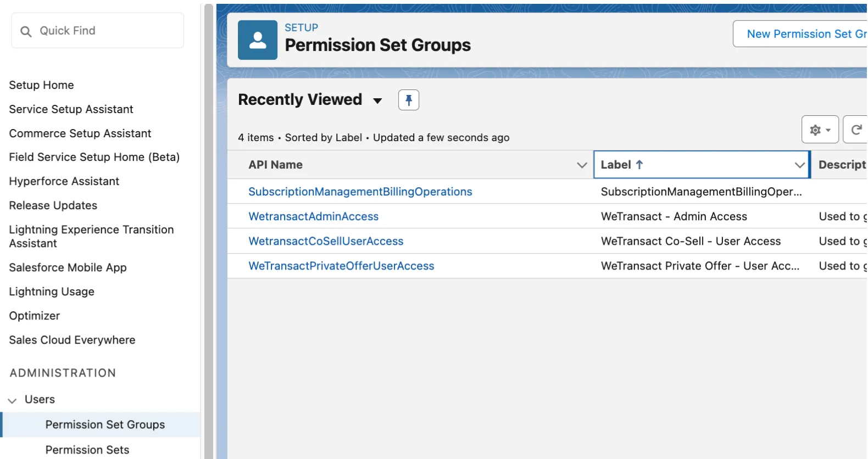Click New Permission Set Group button
Screen dimensions: 868x459
800,34
